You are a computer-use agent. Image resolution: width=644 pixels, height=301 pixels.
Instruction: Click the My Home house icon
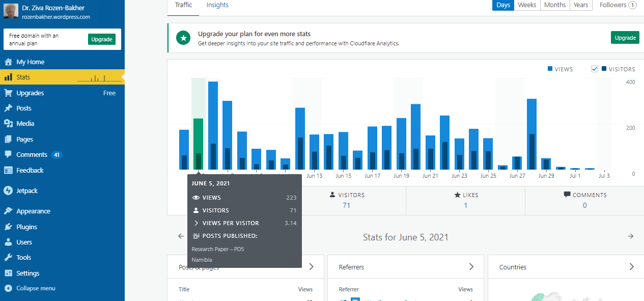8,62
